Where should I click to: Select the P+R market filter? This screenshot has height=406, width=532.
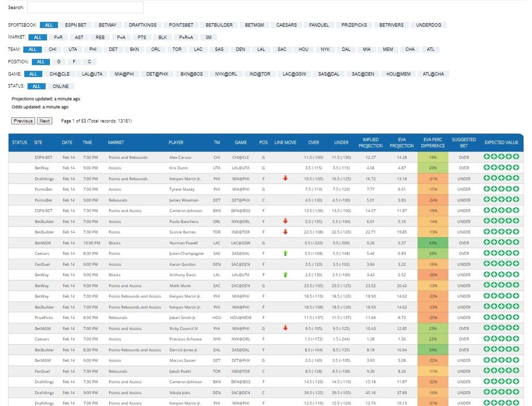click(58, 37)
